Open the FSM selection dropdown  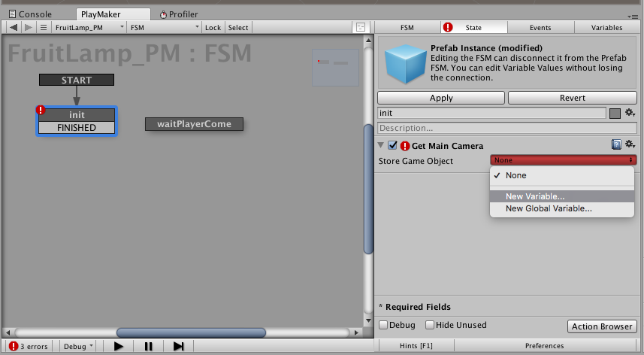tap(165, 28)
